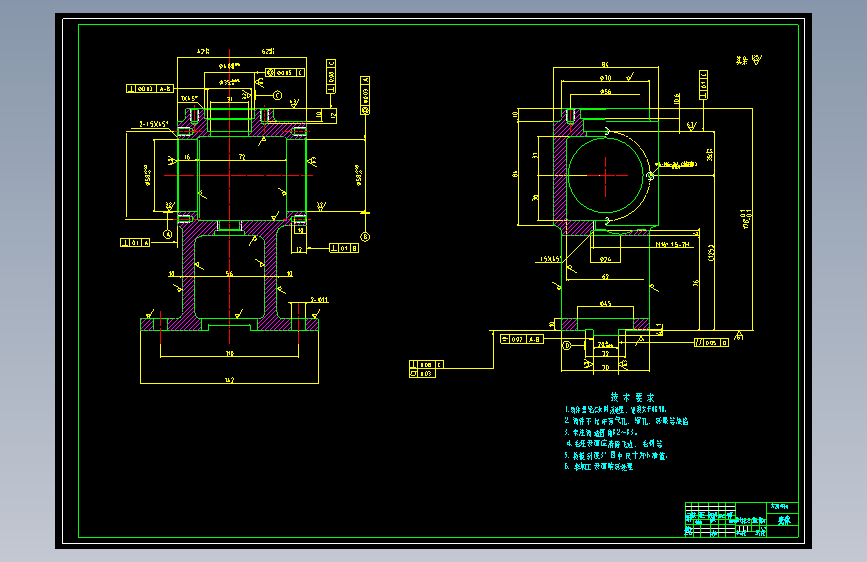
Task: Select the φ70 dimension in right view
Action: pyautogui.click(x=605, y=78)
